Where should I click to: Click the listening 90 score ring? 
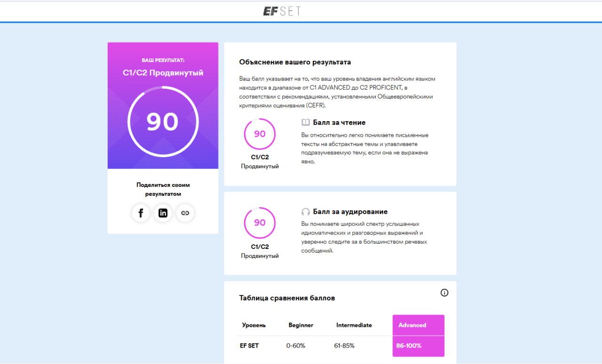[260, 223]
